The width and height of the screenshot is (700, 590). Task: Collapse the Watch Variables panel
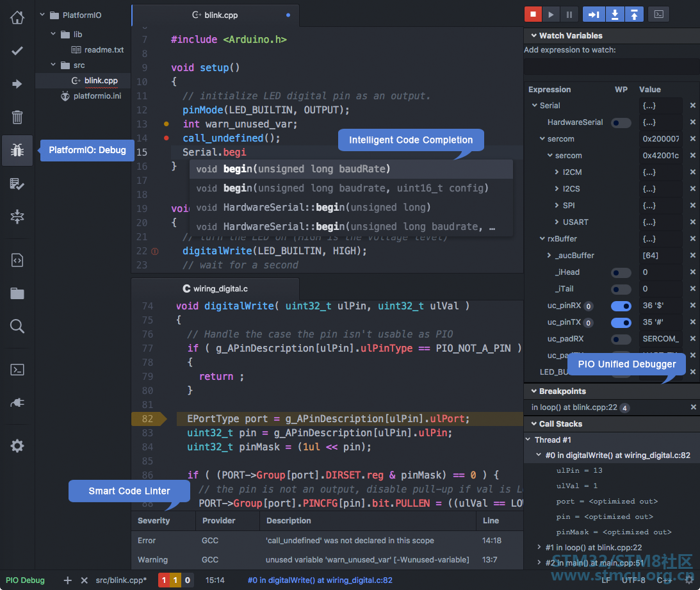coord(532,36)
